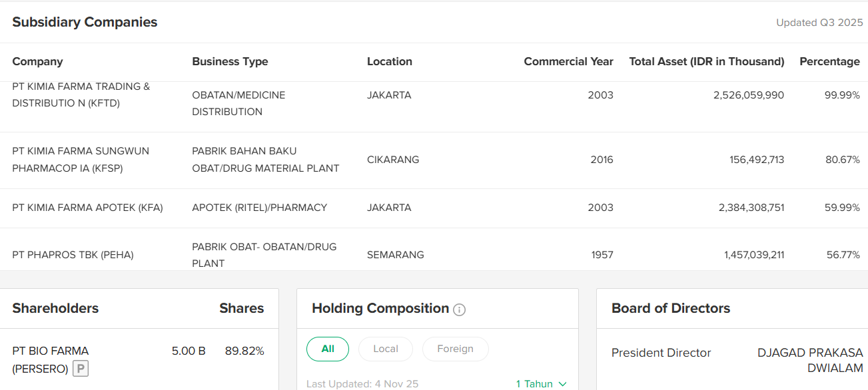Click the Location column header

coord(390,62)
